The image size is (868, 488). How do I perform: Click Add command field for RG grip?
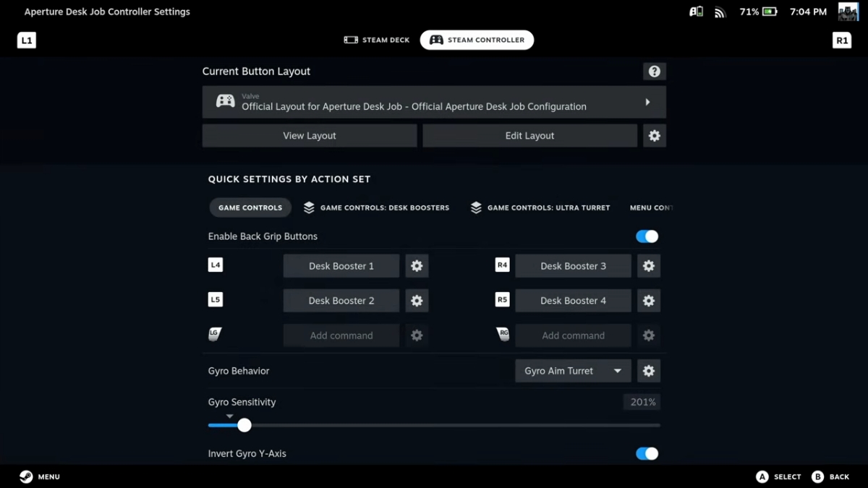click(573, 335)
